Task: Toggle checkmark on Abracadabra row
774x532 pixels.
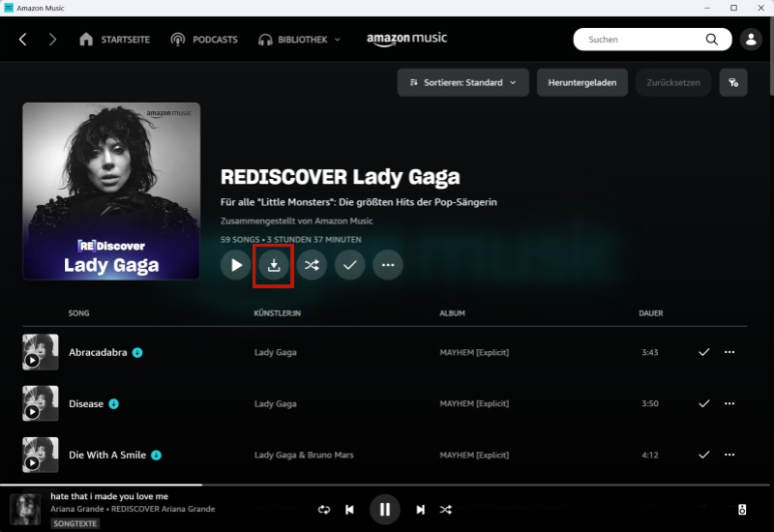Action: (704, 352)
